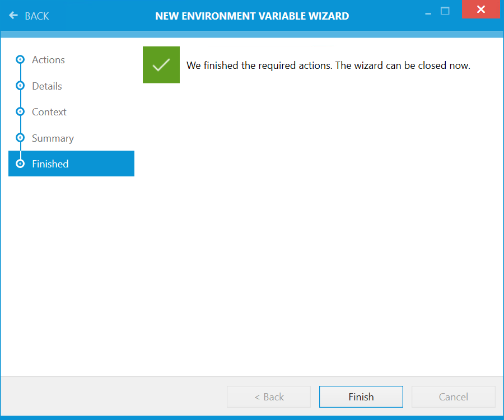This screenshot has width=504, height=420.
Task: Click the maximize window icon
Action: pyautogui.click(x=445, y=10)
